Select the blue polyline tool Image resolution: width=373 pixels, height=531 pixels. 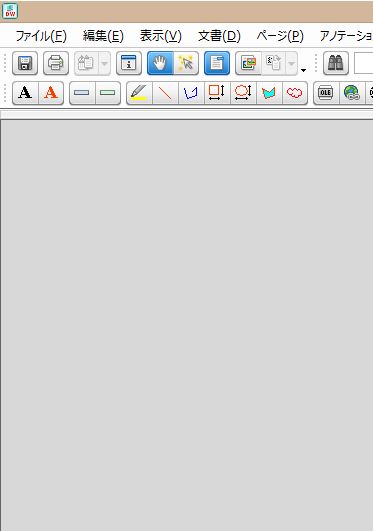pyautogui.click(x=191, y=92)
